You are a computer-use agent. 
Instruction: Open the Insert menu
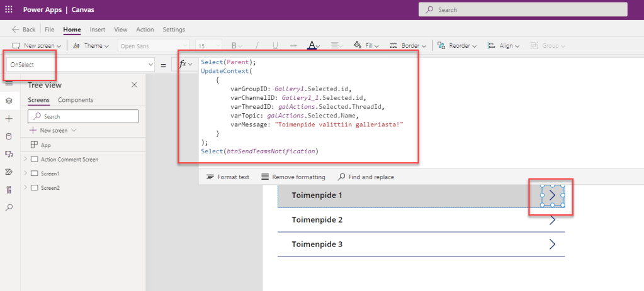[x=98, y=30]
